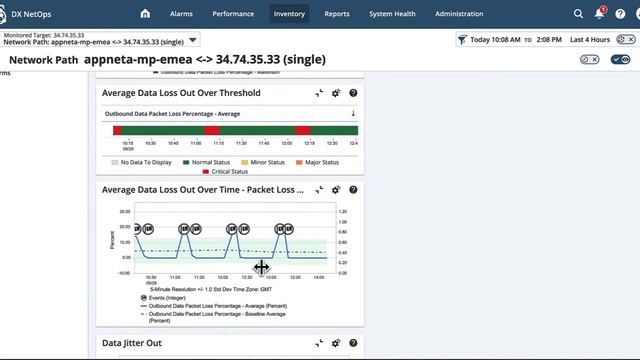Click the No Data To Display legend entry

tap(141, 162)
